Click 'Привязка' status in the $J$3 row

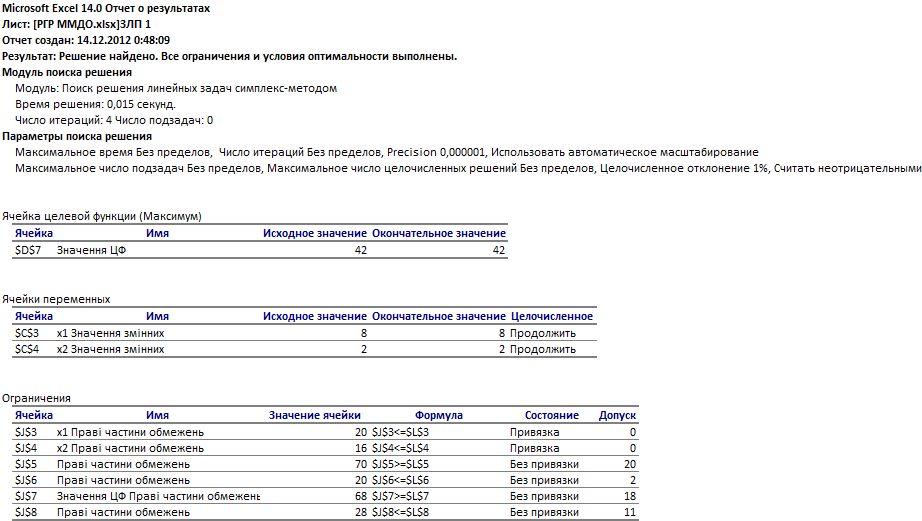pyautogui.click(x=535, y=432)
